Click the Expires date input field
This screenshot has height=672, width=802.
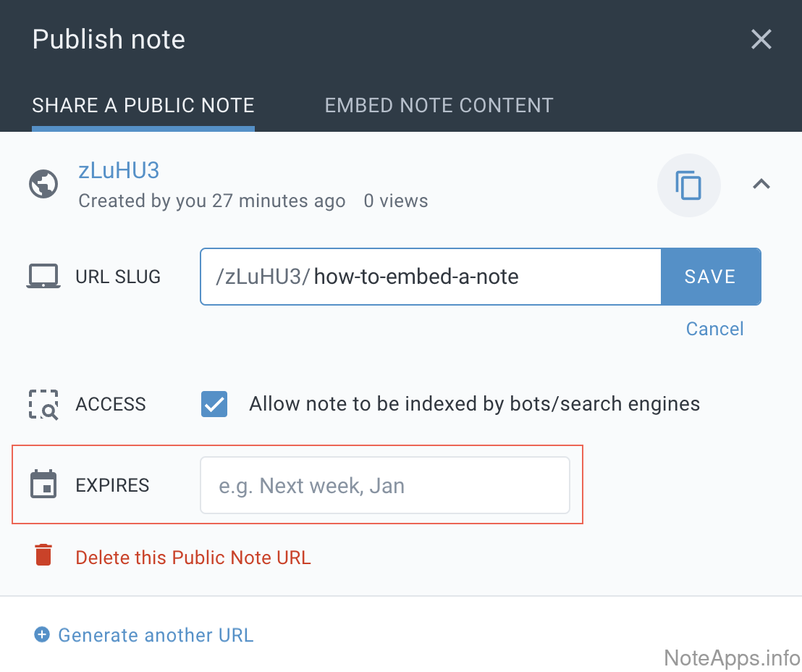pyautogui.click(x=384, y=485)
